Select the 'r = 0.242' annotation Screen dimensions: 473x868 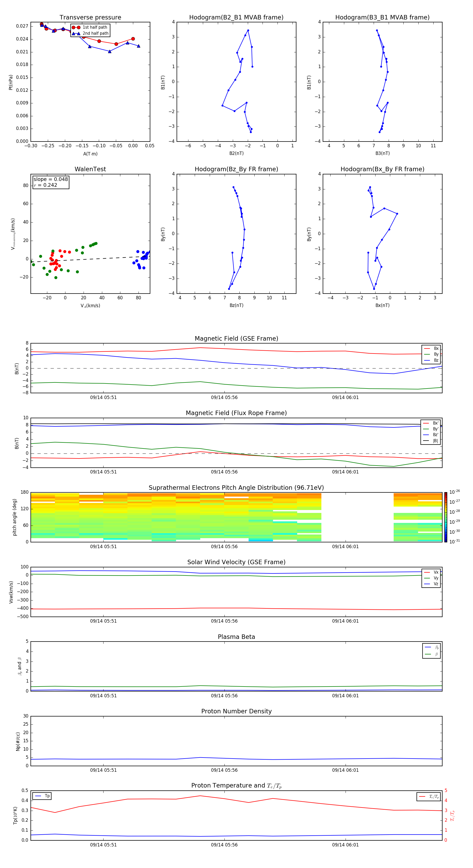[x=45, y=185]
